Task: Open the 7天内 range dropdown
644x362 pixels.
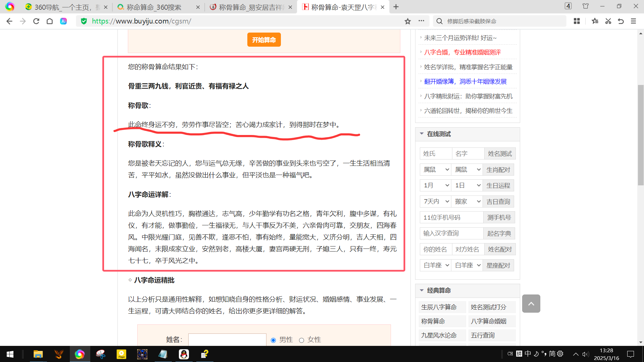Action: (435, 201)
